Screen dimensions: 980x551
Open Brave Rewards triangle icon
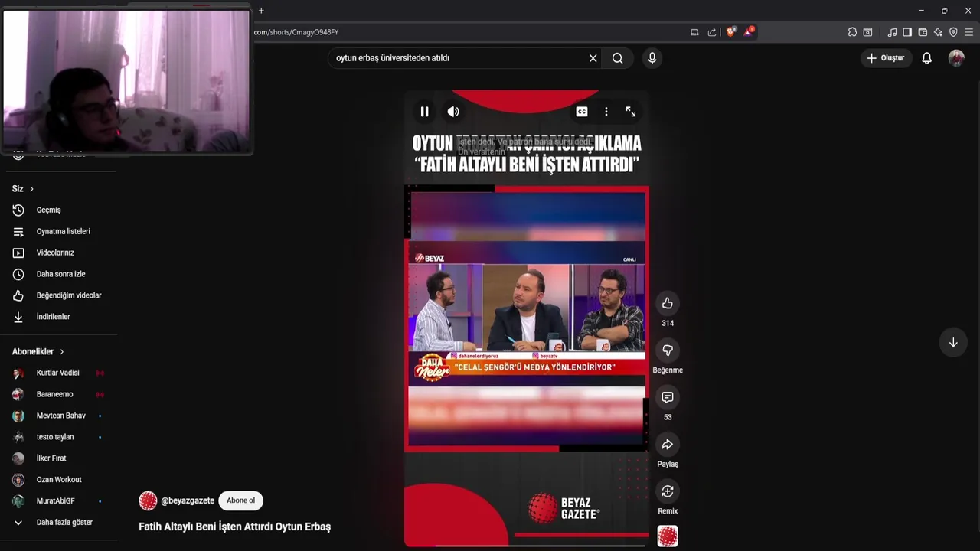click(749, 32)
